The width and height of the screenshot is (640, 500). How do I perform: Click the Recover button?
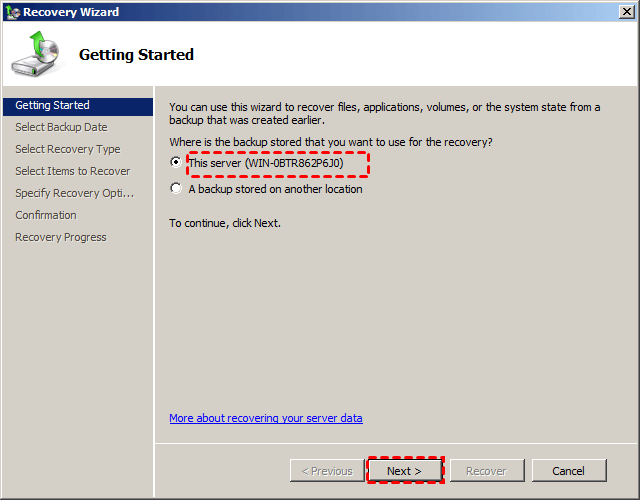click(486, 471)
